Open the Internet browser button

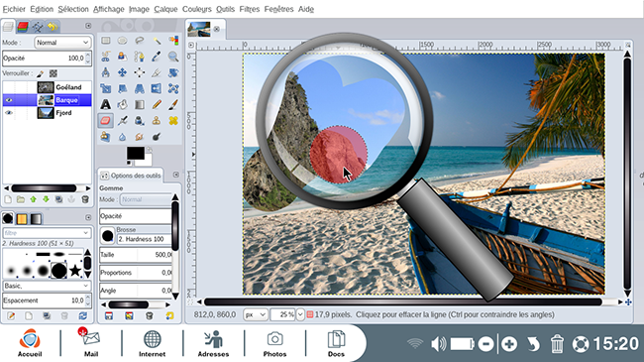[x=152, y=343]
